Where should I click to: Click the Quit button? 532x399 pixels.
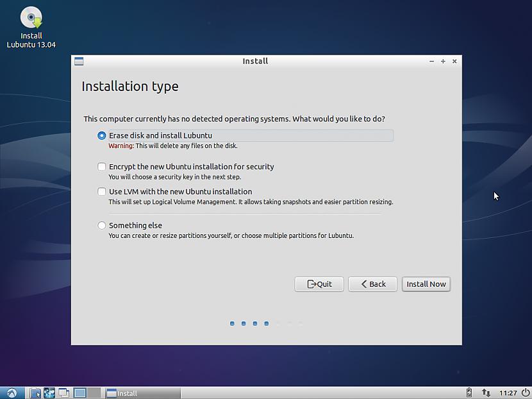[319, 284]
